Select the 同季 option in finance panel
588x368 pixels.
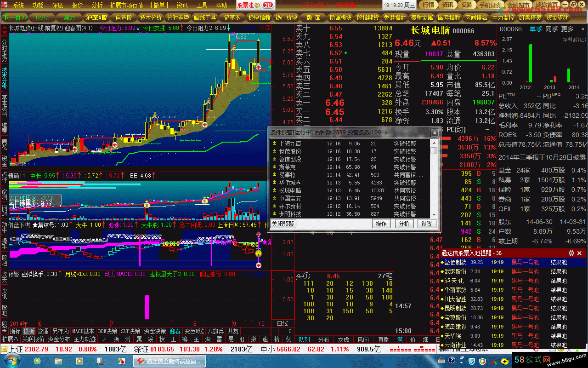coord(551,29)
